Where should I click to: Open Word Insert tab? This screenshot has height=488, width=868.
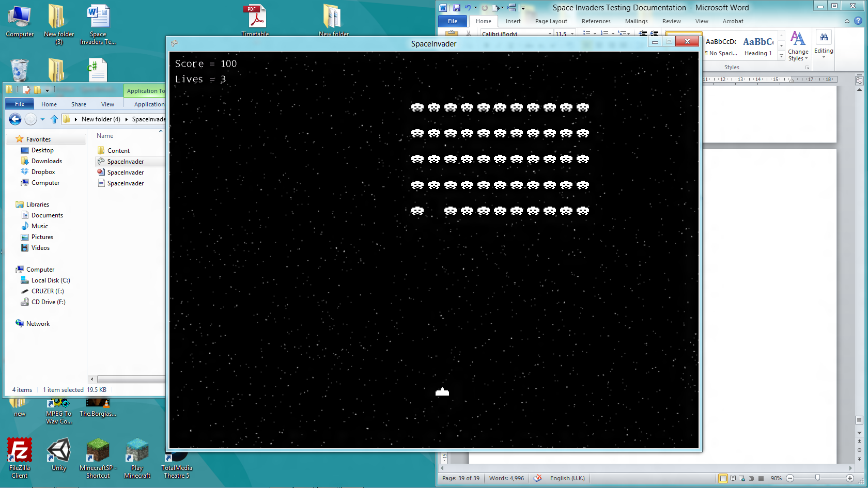(x=513, y=21)
